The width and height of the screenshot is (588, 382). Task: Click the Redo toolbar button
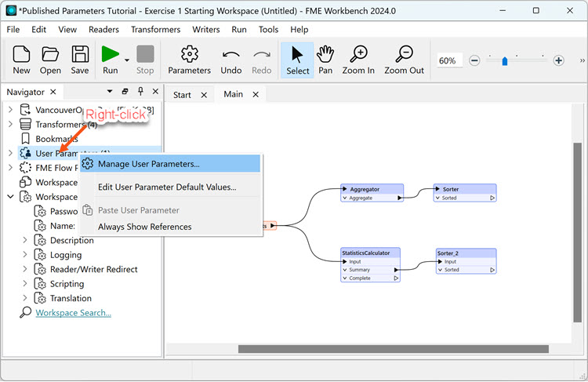(x=261, y=60)
